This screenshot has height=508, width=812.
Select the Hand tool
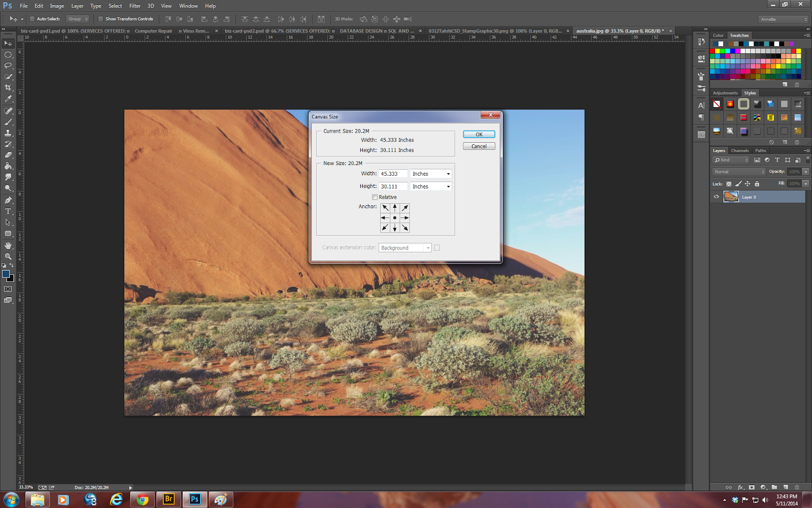[x=8, y=245]
